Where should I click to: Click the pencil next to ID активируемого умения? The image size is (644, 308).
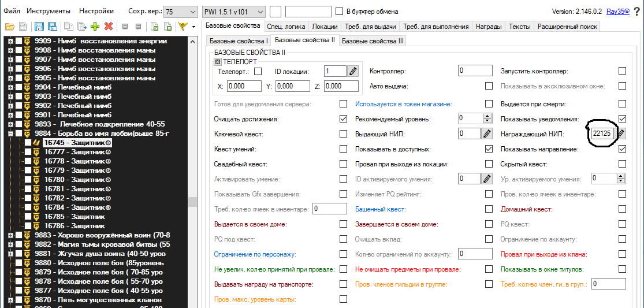click(487, 179)
